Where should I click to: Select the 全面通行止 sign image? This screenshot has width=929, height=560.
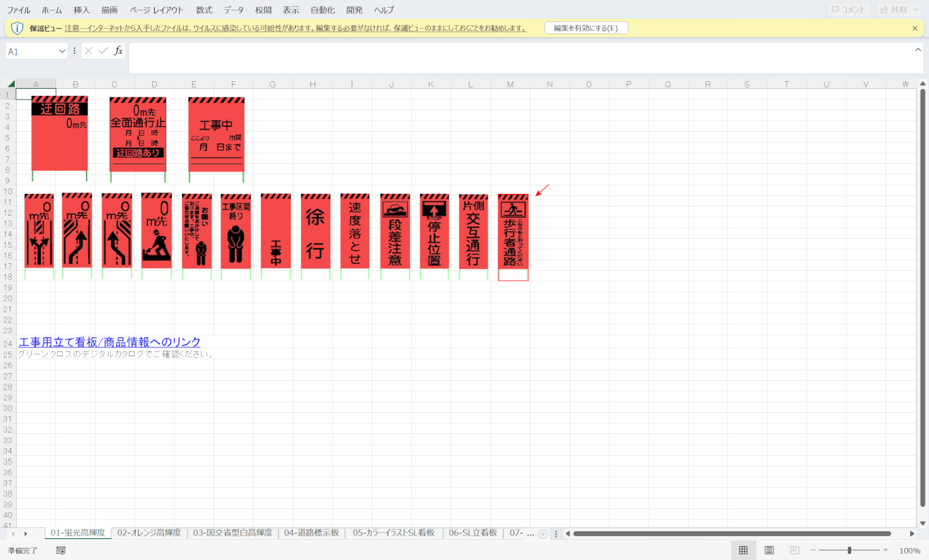point(138,138)
